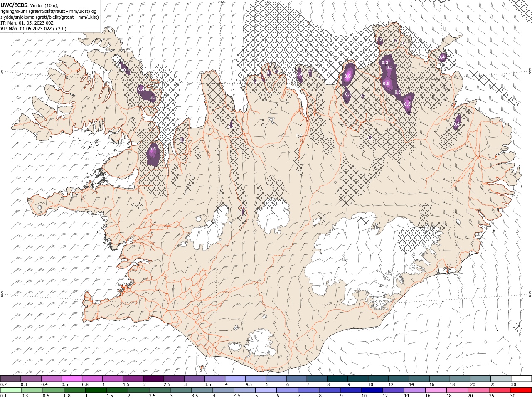
Task: Pick upper legend swatch between 1 and 1.5
Action: 113,379
